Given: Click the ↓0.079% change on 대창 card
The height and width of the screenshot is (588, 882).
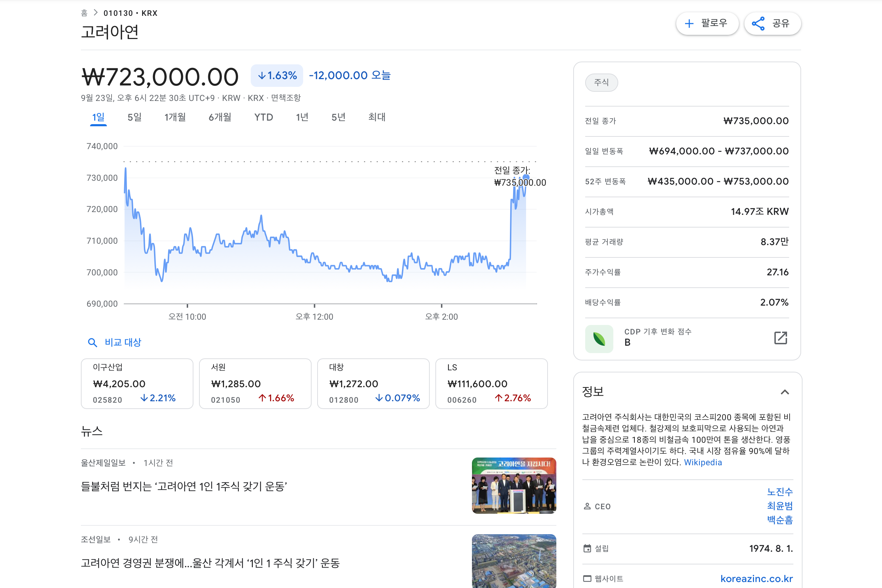Looking at the screenshot, I should click(x=397, y=398).
